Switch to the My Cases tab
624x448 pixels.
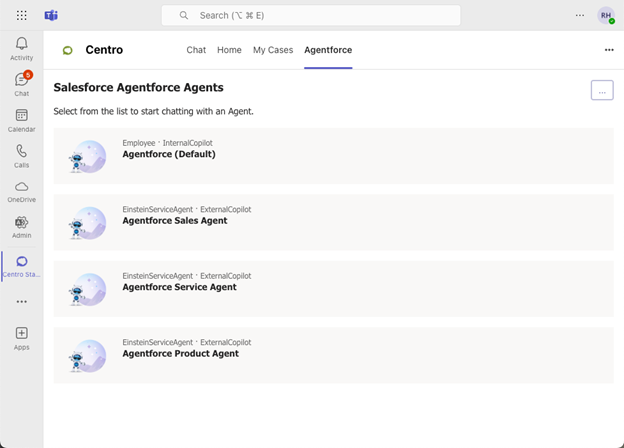click(273, 50)
